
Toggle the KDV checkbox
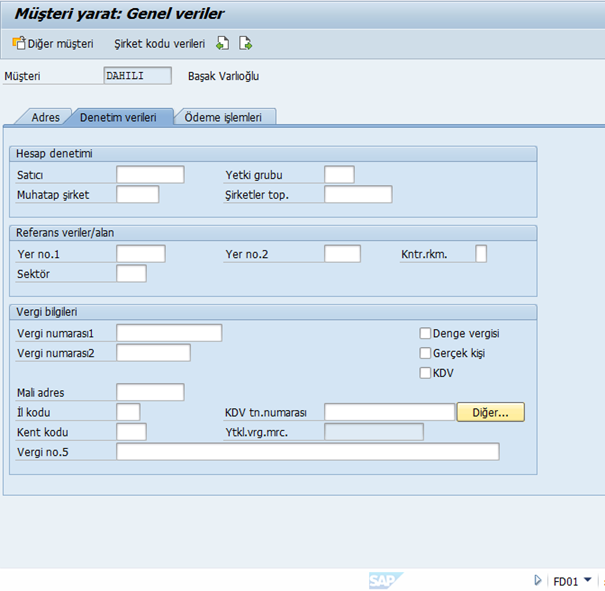(425, 373)
